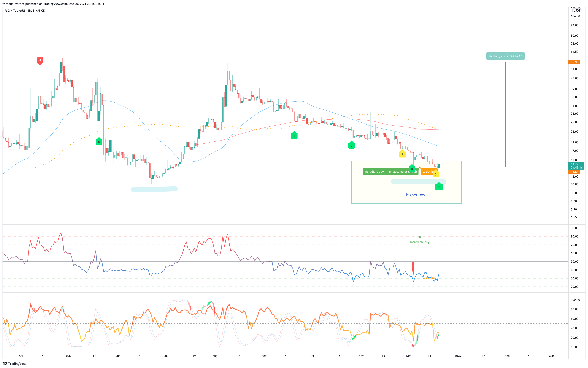Click the 'Sep' label on time axis
588x368 pixels.
coord(264,356)
